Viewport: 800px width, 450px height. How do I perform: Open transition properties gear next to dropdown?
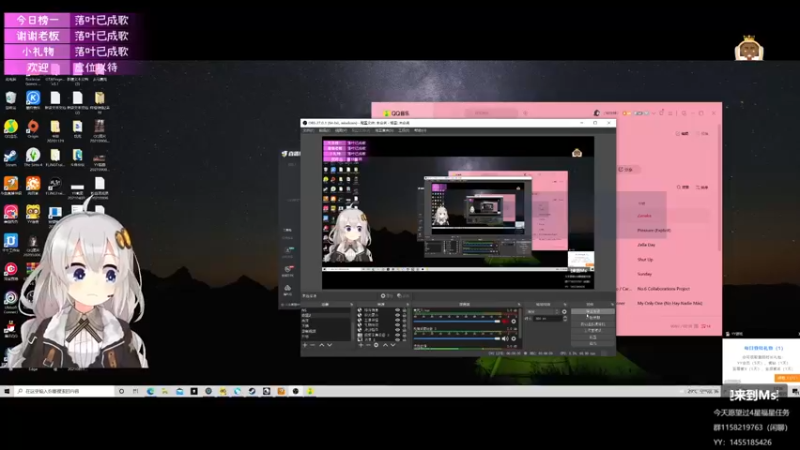564,311
